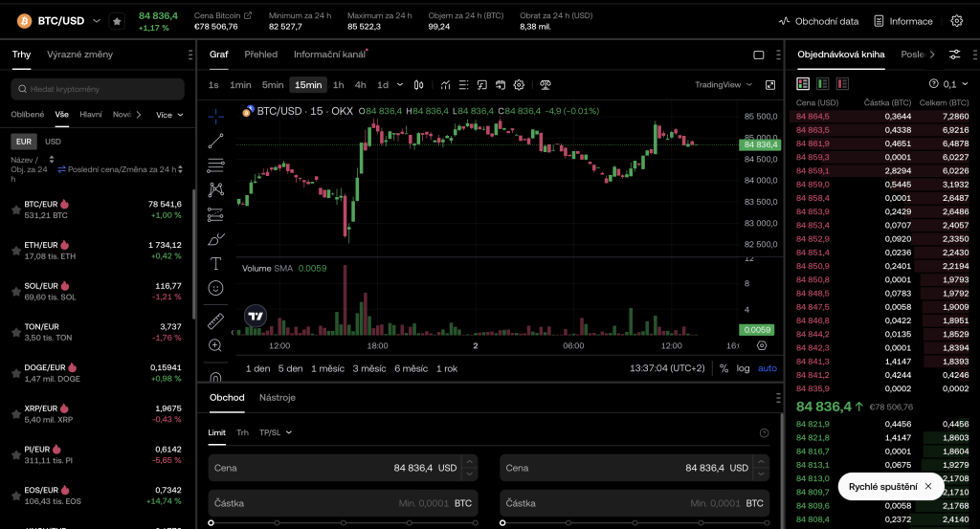Open TradingView chart source dropdown
Viewport: 980px width, 529px height.
pyautogui.click(x=724, y=85)
